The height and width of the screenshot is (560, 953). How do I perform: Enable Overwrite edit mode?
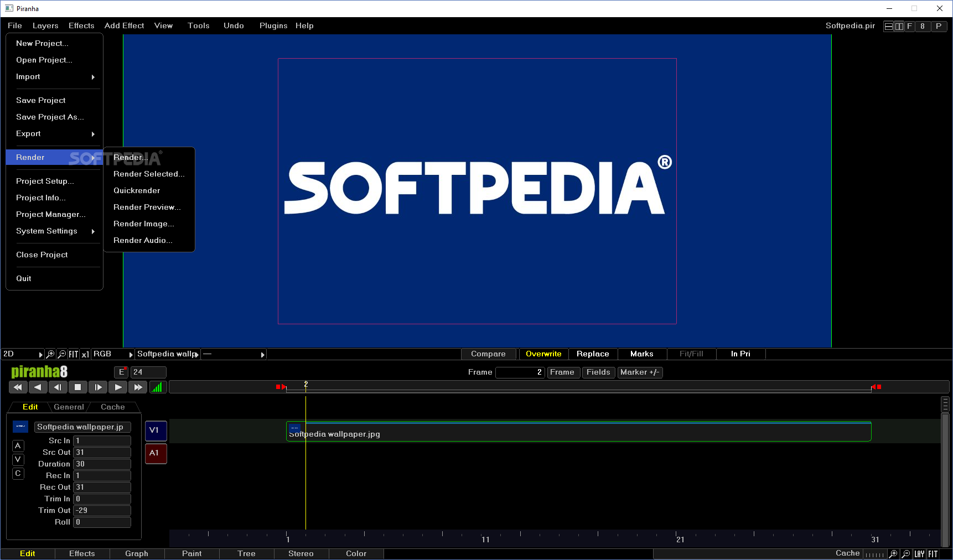pos(543,354)
